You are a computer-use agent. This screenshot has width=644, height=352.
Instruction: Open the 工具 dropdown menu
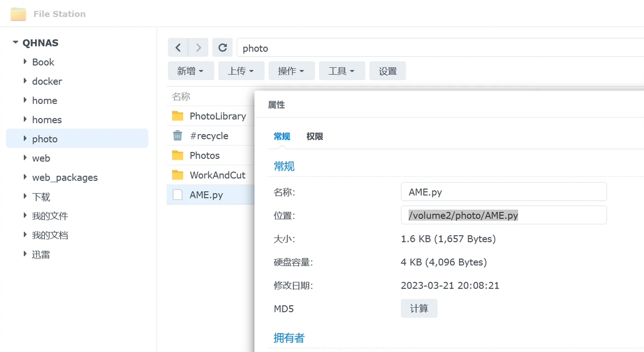click(x=341, y=71)
